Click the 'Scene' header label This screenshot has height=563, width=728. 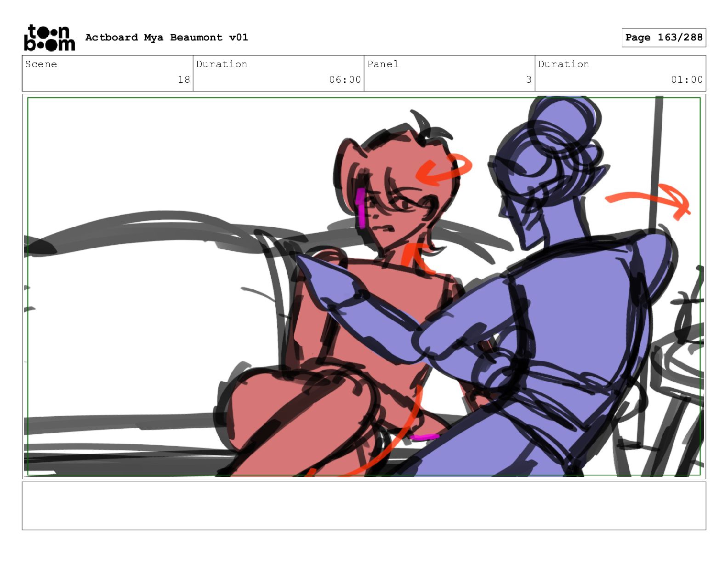click(41, 64)
